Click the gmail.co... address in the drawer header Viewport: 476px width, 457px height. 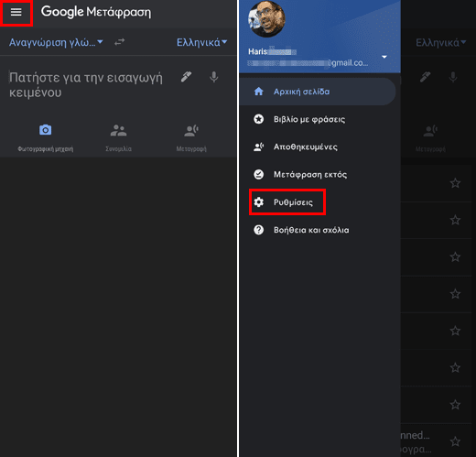pos(308,63)
